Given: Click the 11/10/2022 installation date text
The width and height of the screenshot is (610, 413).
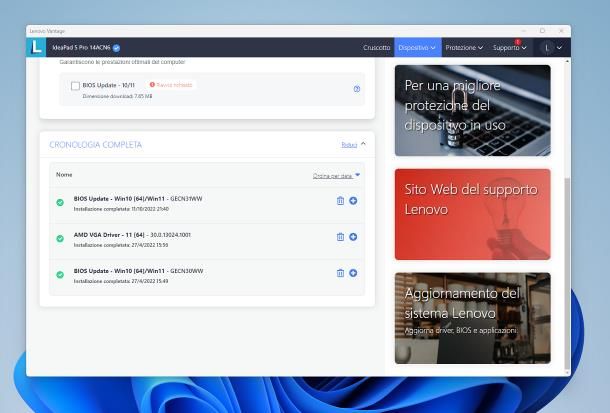Looking at the screenshot, I should (121, 209).
